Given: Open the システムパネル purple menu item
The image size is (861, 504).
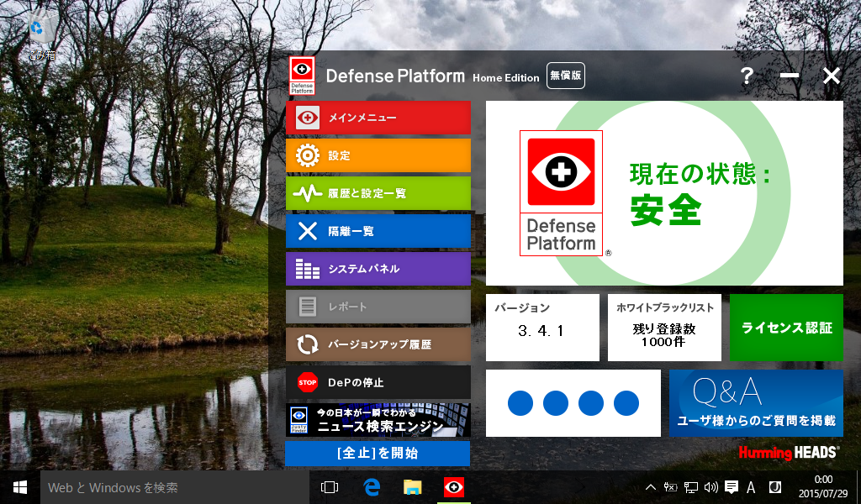Looking at the screenshot, I should click(x=378, y=269).
